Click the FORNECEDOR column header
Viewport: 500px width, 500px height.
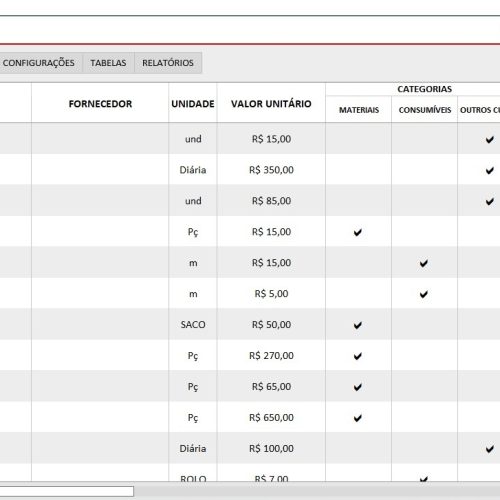[x=100, y=104]
